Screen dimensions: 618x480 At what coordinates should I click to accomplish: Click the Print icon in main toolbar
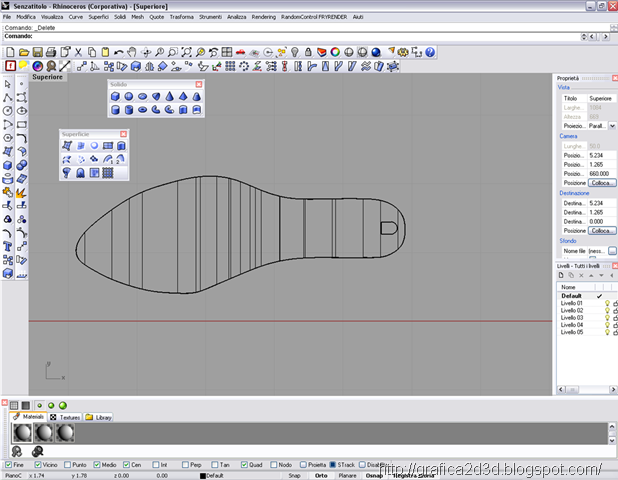coord(51,52)
